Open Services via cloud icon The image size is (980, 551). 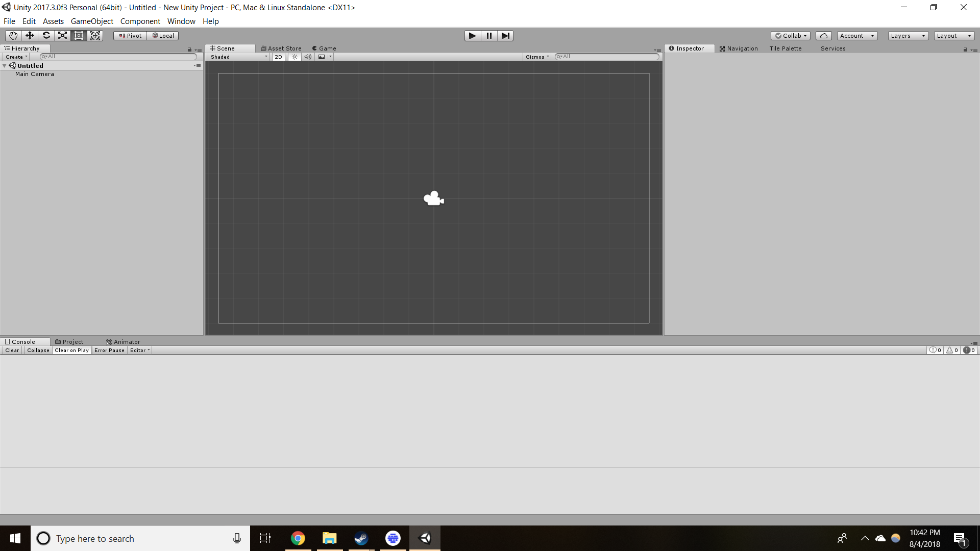pyautogui.click(x=824, y=36)
